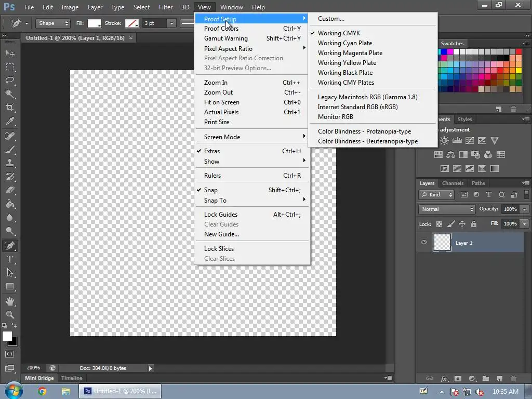Enable lock all for layer

pyautogui.click(x=474, y=224)
